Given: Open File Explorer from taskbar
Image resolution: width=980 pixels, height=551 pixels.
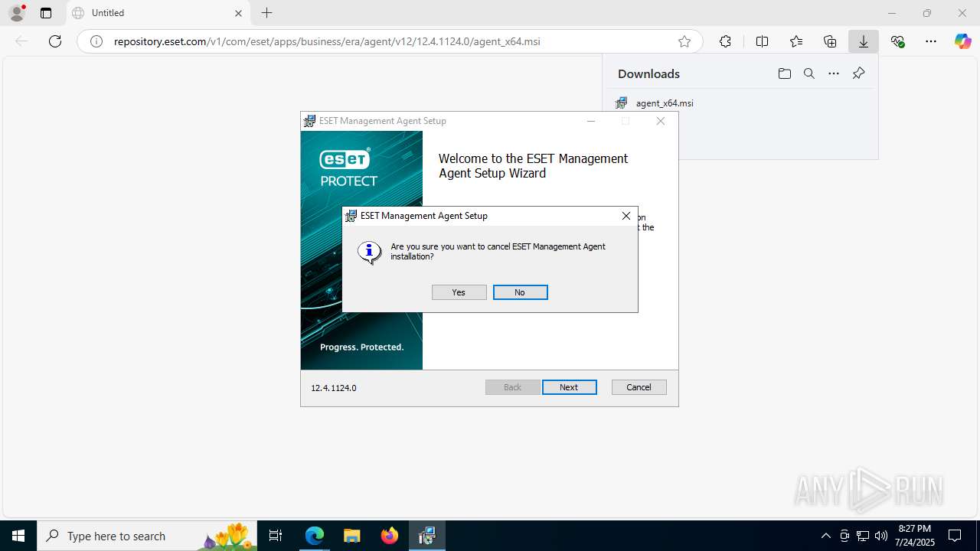Looking at the screenshot, I should point(352,536).
